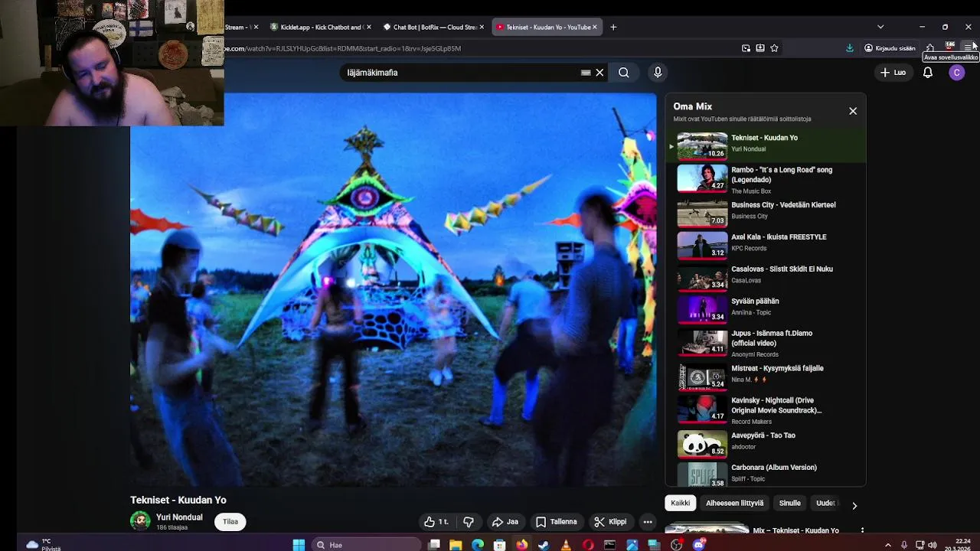The image size is (980, 551).
Task: Open the Opera browser taskbar icon
Action: (588, 545)
